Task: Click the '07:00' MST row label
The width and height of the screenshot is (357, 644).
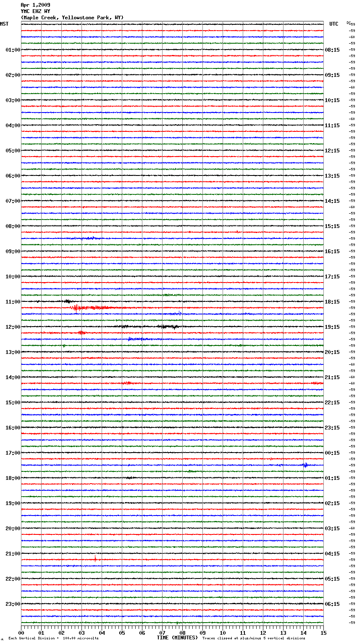Action: point(13,201)
